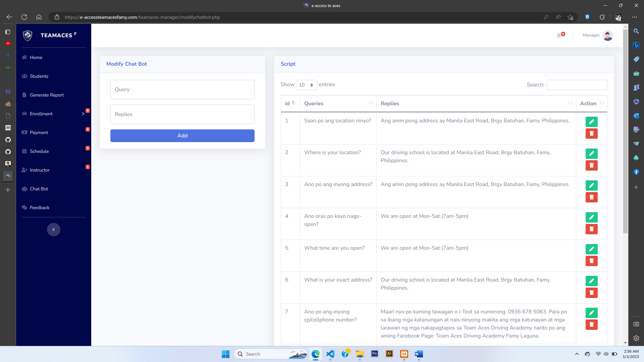
Task: Edit the reply for "What time are you open?"
Action: (x=591, y=249)
